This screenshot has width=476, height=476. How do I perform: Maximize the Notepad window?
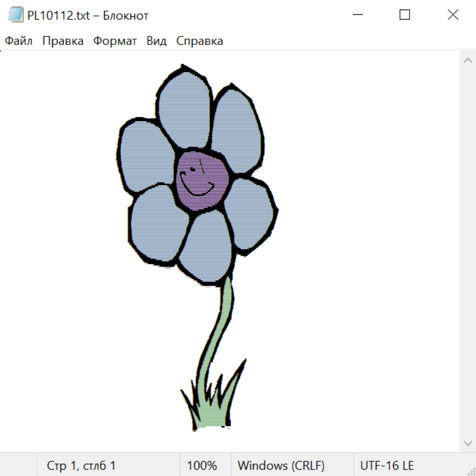point(405,15)
